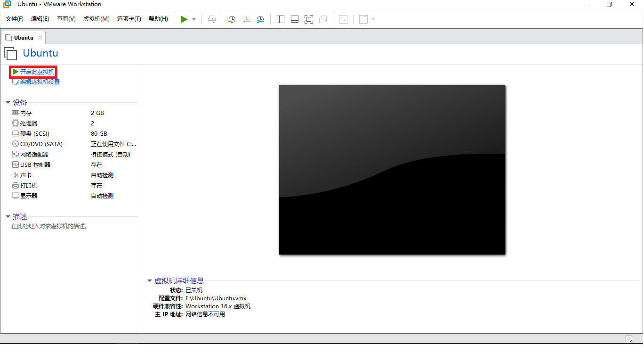Click the network icon beside 网络适配器
Viewport: 644px width, 362px height.
(x=16, y=155)
